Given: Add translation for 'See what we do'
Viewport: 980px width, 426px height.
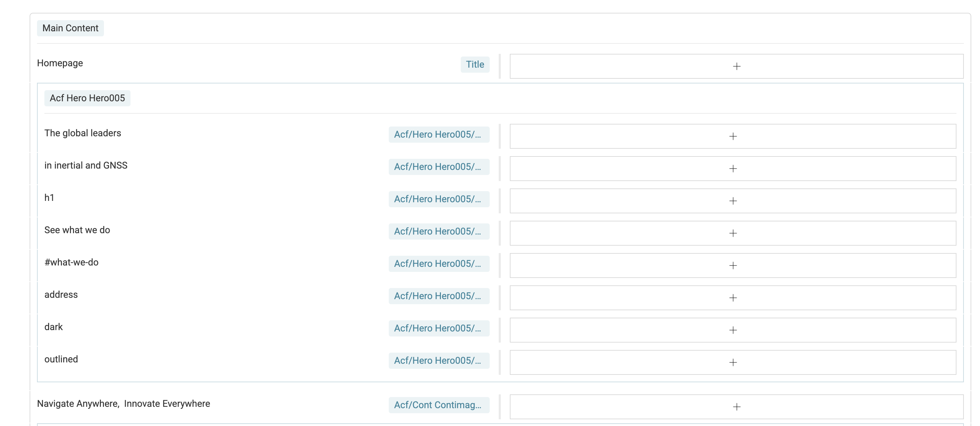Looking at the screenshot, I should click(x=733, y=234).
